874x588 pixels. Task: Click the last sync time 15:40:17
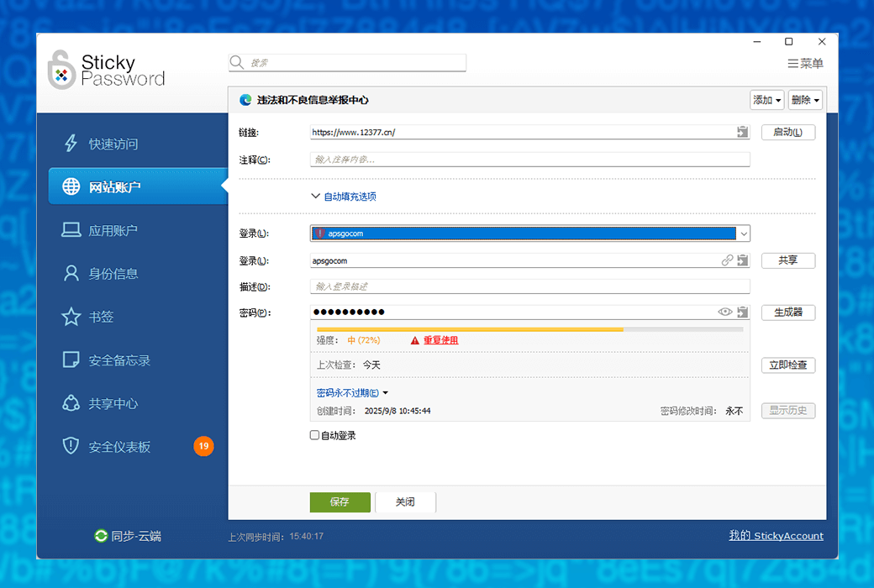(x=306, y=536)
